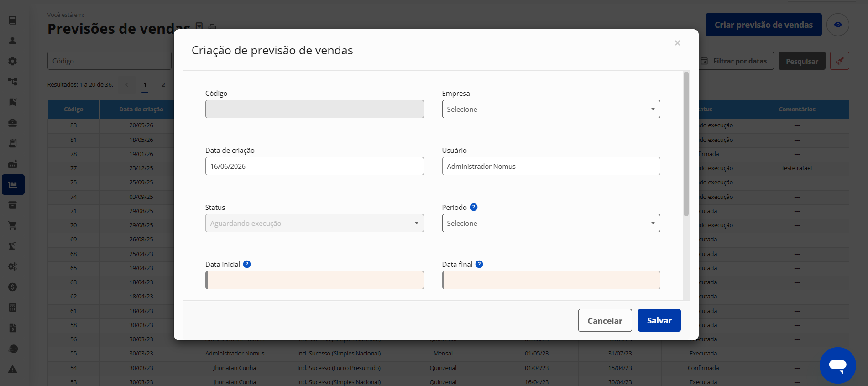Open the shopping cart sidebar icon

click(x=13, y=225)
